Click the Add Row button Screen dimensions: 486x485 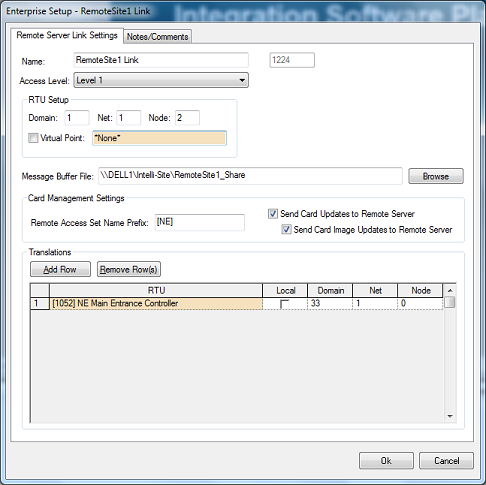(60, 269)
